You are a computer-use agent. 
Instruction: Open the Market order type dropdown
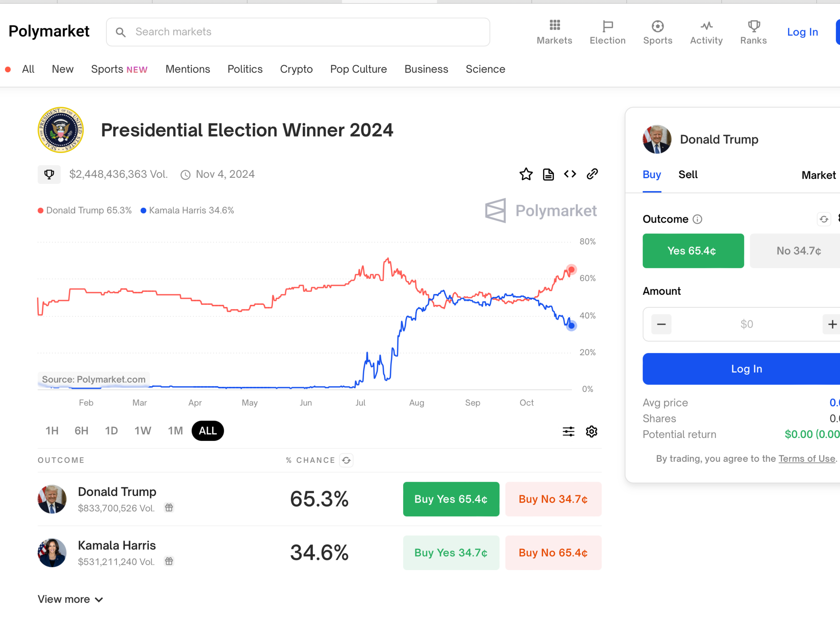[x=819, y=175]
